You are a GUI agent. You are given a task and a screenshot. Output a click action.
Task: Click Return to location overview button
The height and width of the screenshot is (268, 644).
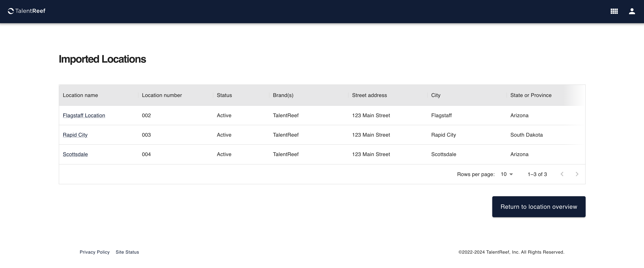538,207
